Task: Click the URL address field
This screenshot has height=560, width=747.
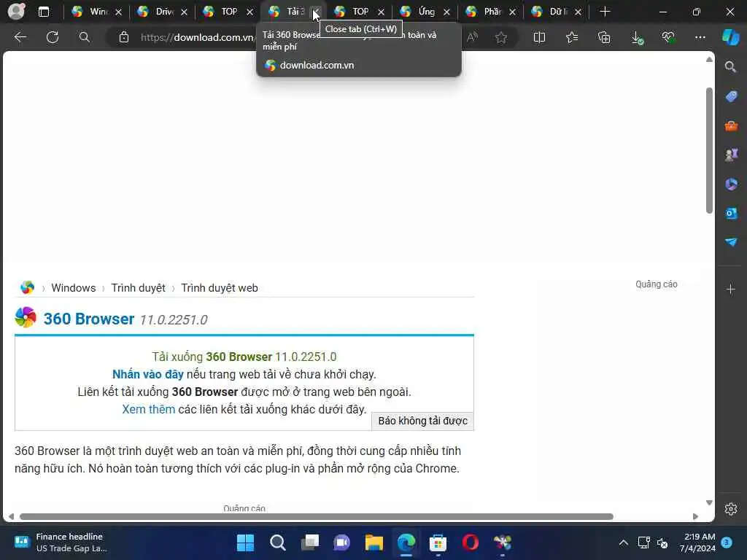Action: coord(196,37)
